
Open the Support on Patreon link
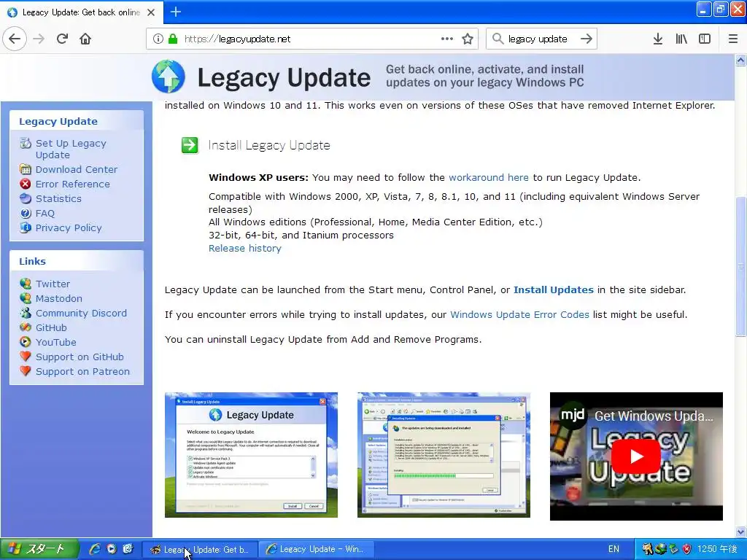click(82, 371)
